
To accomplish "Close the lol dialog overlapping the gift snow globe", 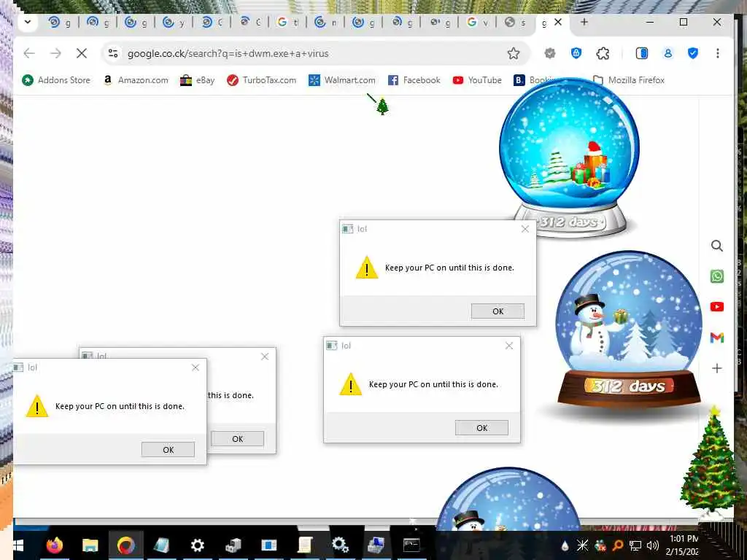I will coord(525,229).
